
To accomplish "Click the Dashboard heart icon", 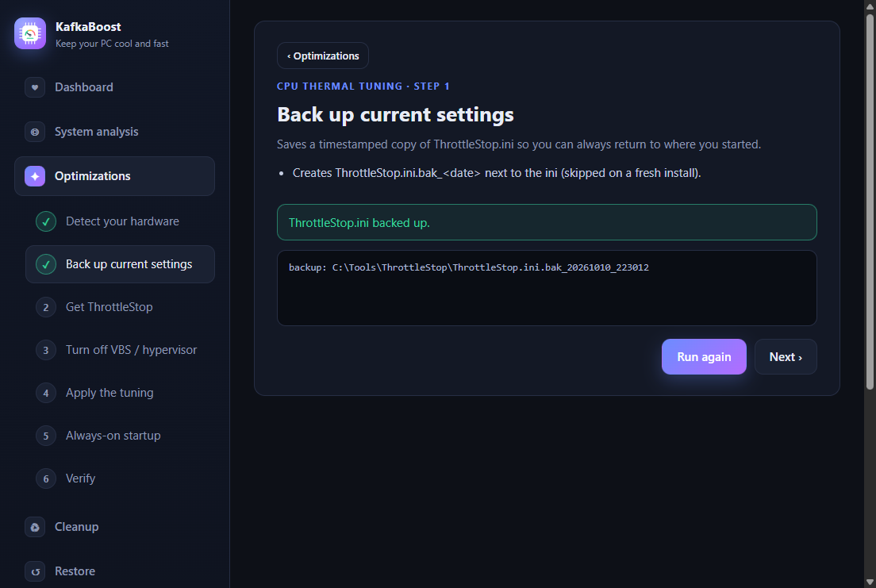I will click(35, 87).
